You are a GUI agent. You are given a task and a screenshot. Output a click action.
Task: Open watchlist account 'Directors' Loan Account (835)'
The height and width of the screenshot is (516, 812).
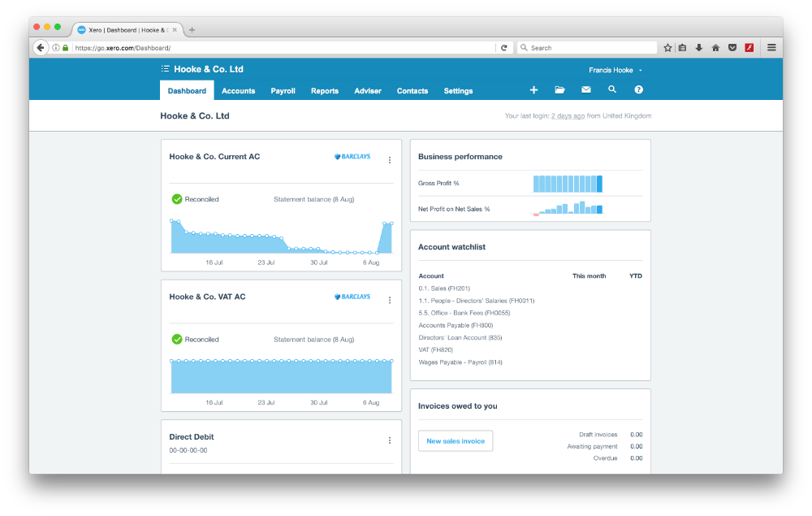(460, 337)
